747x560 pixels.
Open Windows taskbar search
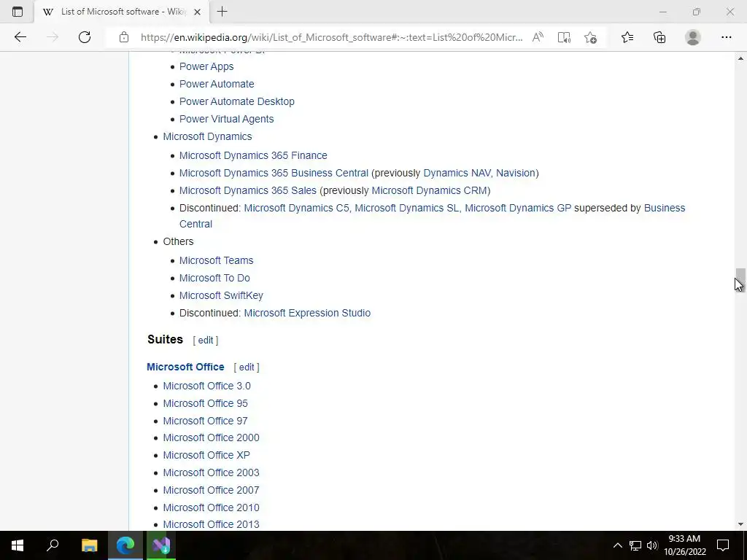[53, 545]
